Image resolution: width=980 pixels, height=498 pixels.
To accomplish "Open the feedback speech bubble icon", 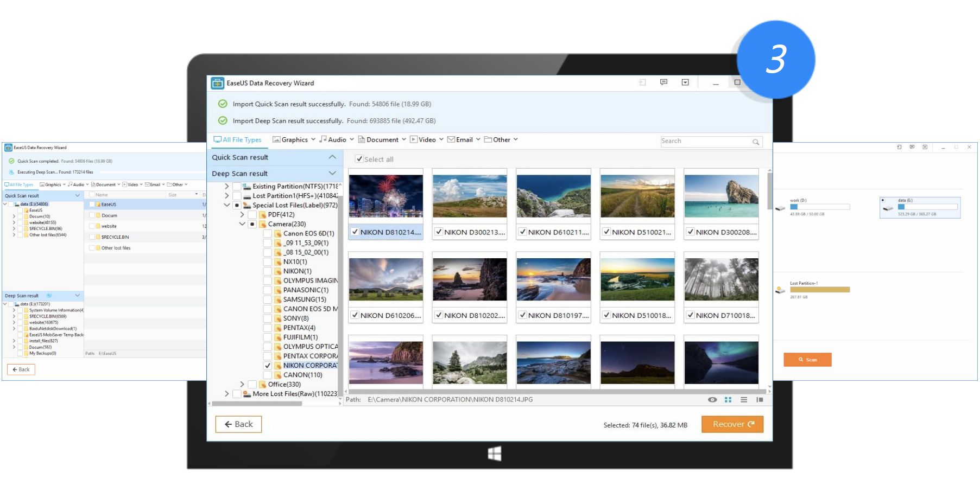I will (x=663, y=82).
